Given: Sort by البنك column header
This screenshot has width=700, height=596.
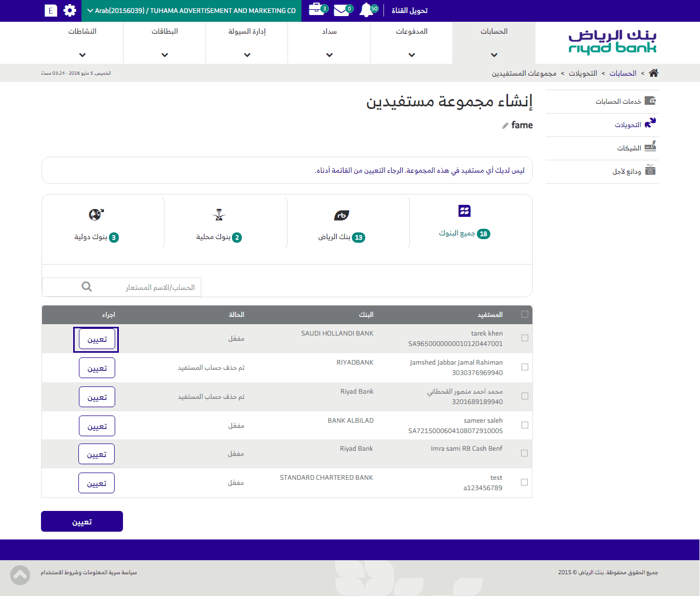Looking at the screenshot, I should [x=366, y=315].
